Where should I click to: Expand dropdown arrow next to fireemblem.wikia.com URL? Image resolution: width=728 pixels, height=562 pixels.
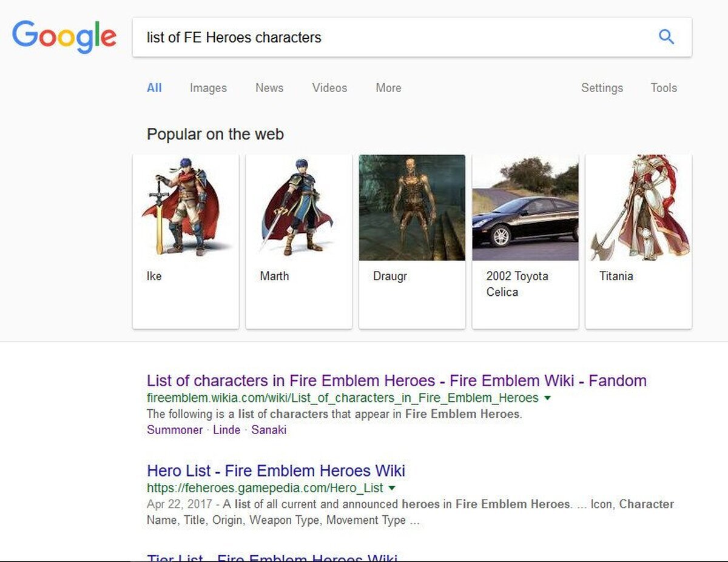point(548,398)
